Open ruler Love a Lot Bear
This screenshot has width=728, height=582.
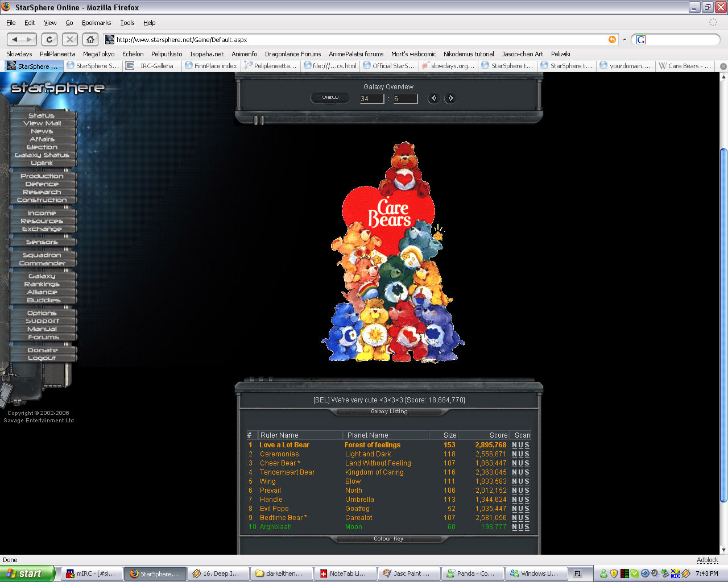(284, 445)
